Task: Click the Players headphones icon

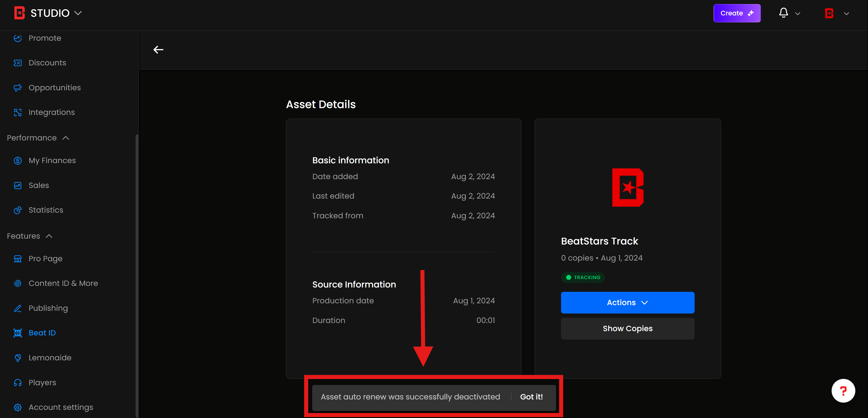Action: tap(18, 383)
